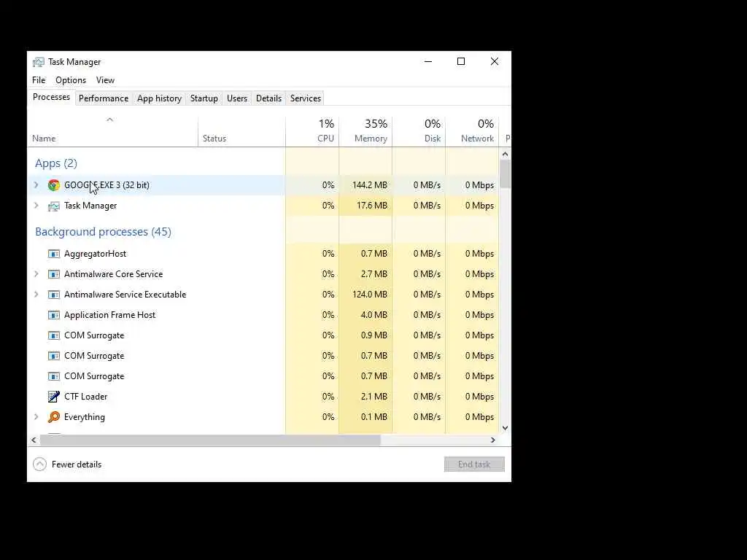This screenshot has height=560, width=747.
Task: Expand the GOOGLE.EXE 3 app group
Action: pos(36,185)
